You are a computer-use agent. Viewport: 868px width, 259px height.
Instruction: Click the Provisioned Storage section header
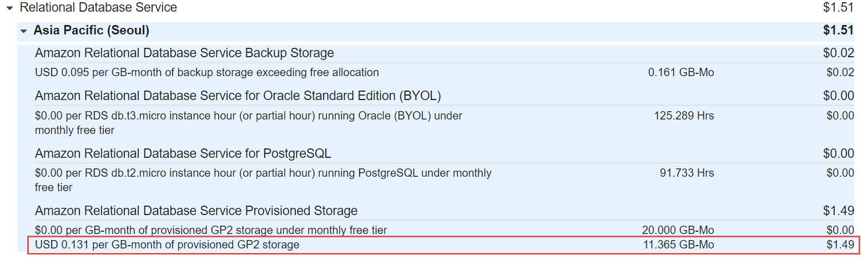(x=196, y=211)
